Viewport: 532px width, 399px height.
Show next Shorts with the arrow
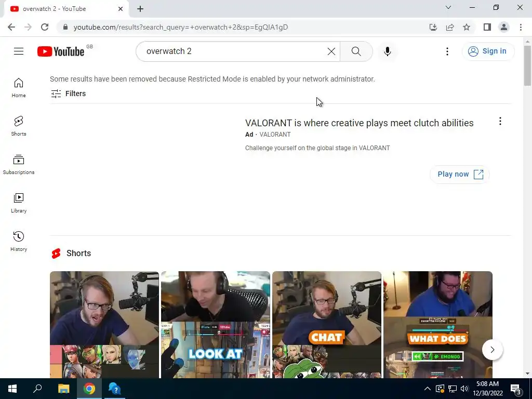(493, 350)
